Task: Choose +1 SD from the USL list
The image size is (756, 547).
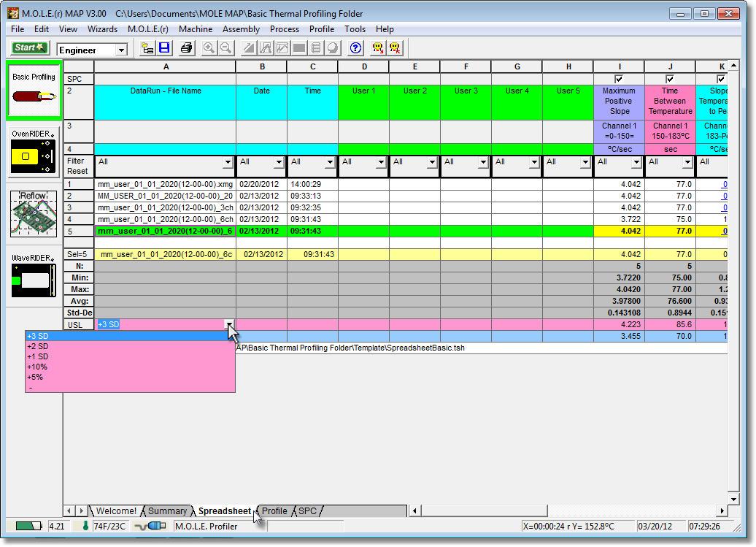Action: tap(130, 356)
